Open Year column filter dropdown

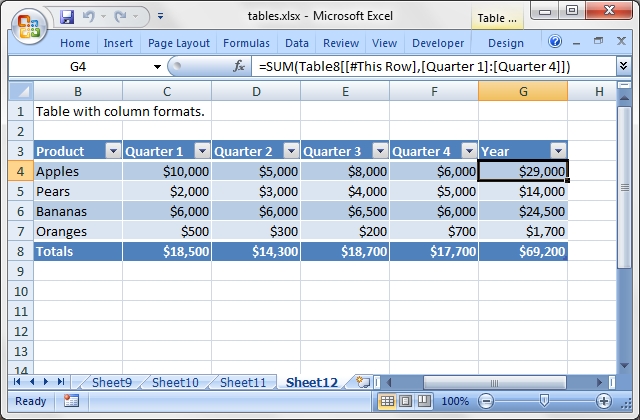[x=558, y=151]
